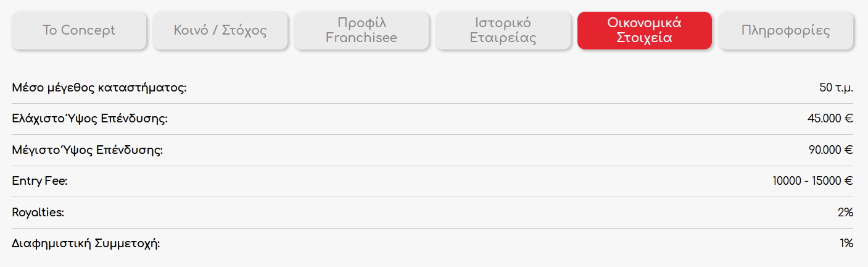
Task: Click the Διαφημιστική Συμμετοχή label
Action: pos(86,244)
